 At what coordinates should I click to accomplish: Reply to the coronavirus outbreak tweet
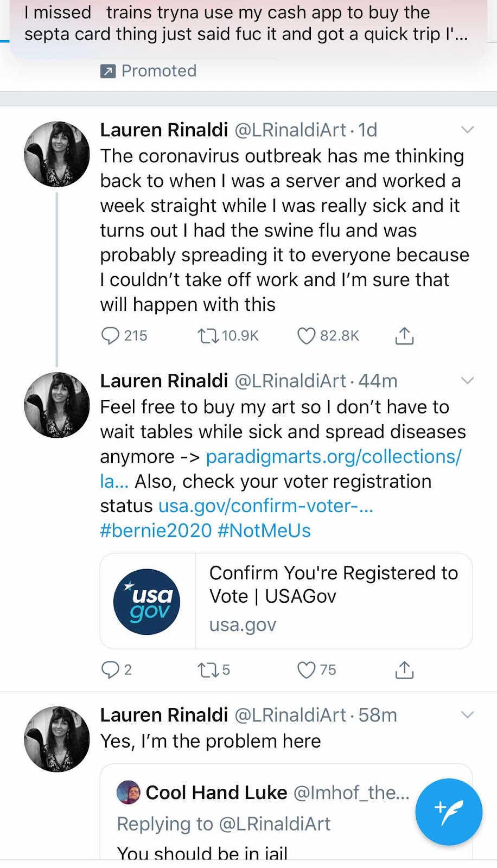[110, 336]
